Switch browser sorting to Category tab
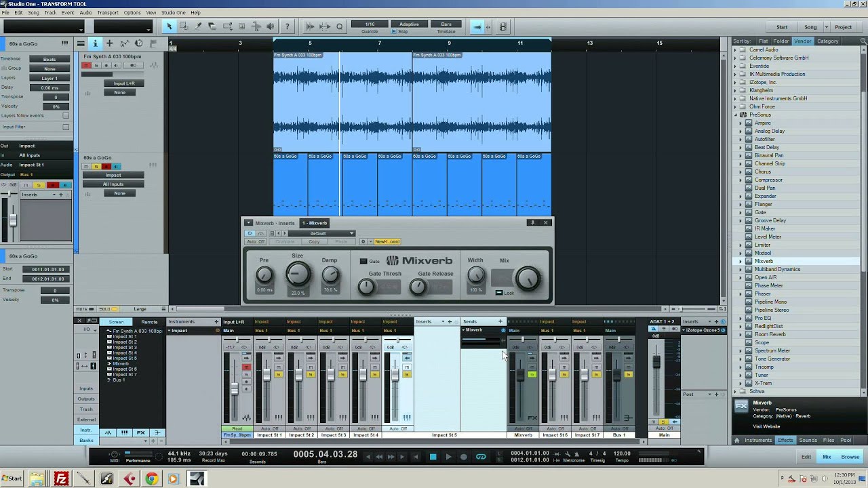The height and width of the screenshot is (488, 868). click(x=827, y=41)
